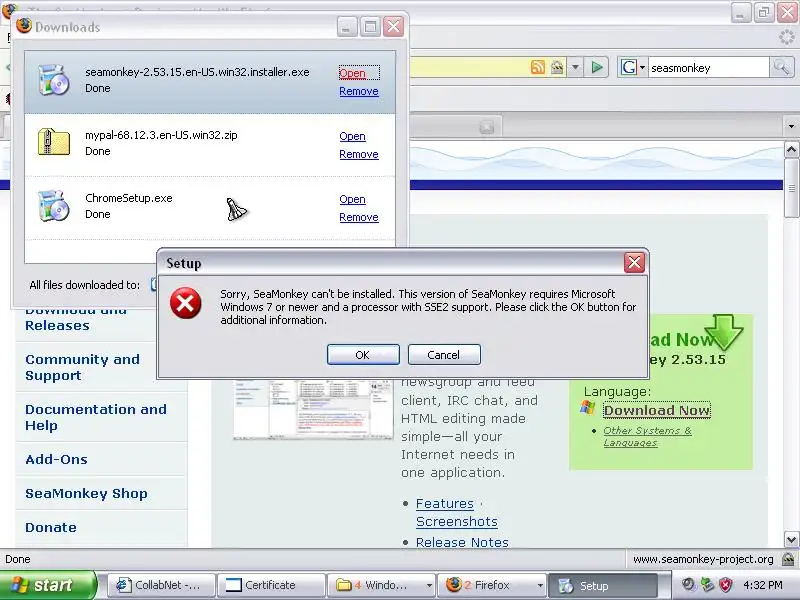800x600 pixels.
Task: Open the tab list dropdown arrow
Action: (x=791, y=126)
